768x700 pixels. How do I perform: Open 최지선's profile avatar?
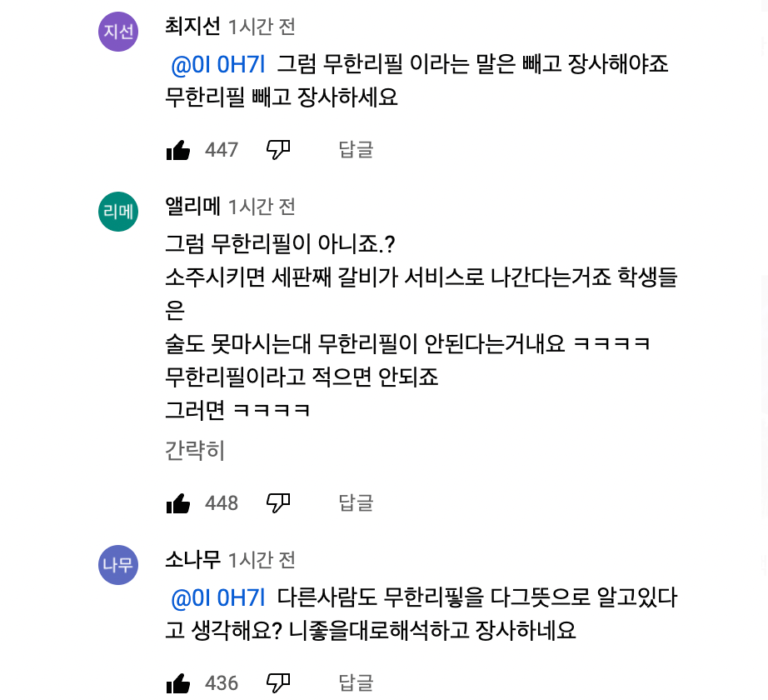pos(117,31)
